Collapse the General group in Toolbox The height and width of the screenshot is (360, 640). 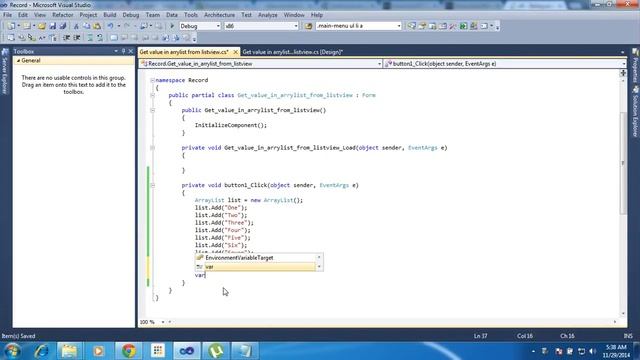point(18,60)
